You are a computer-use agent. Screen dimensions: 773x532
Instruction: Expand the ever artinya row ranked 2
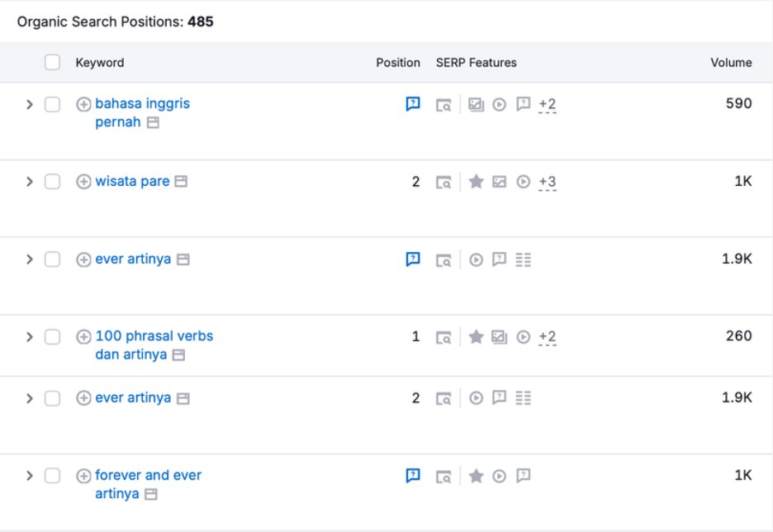(x=29, y=398)
